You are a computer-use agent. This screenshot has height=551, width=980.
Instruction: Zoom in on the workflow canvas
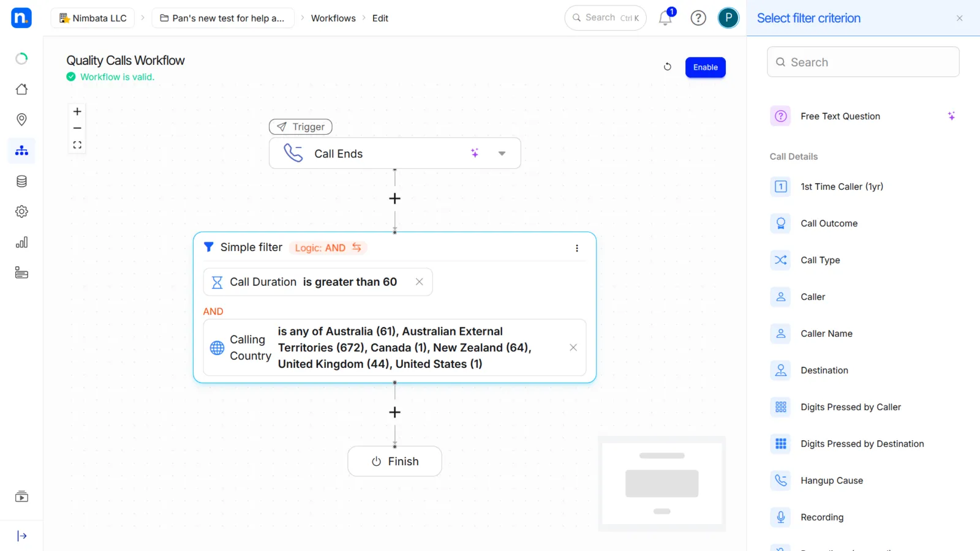pyautogui.click(x=77, y=111)
